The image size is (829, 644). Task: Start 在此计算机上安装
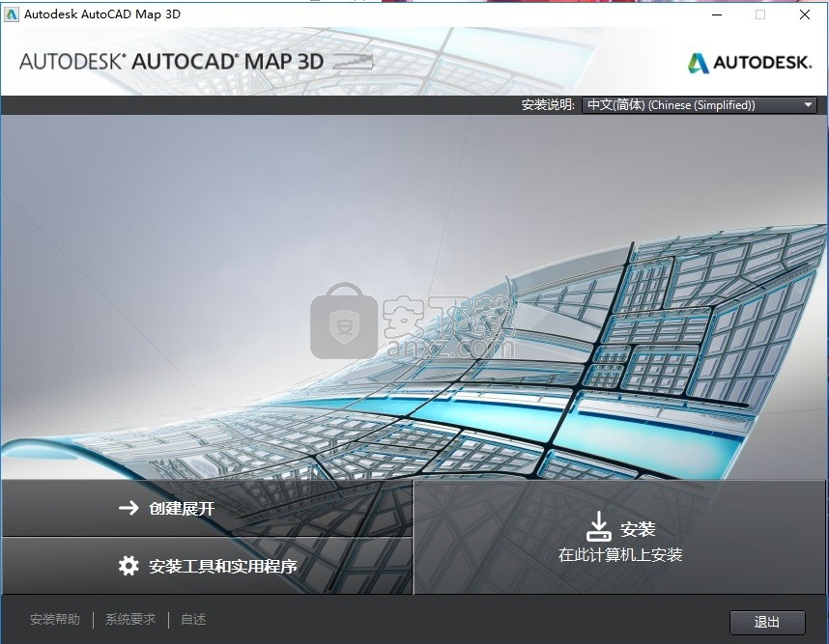(619, 537)
